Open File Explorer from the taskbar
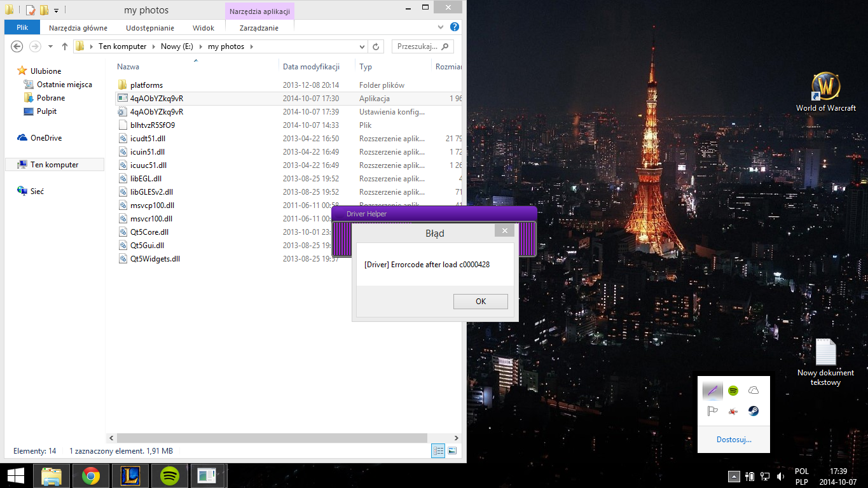Viewport: 868px width, 488px height. (52, 476)
